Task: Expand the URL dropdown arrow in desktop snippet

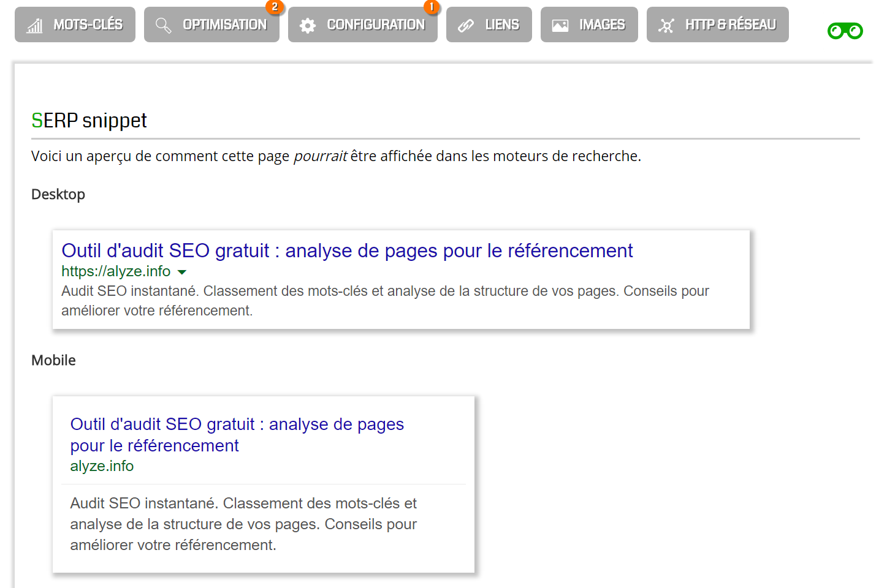Action: coord(183,271)
